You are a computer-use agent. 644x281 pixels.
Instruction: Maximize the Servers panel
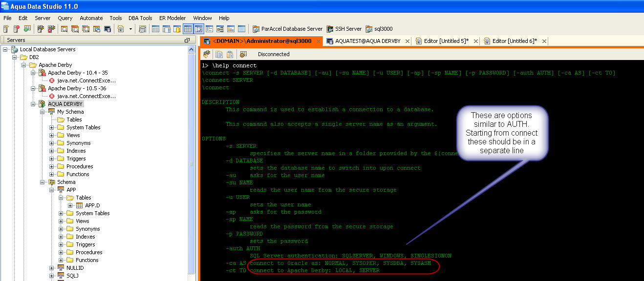click(x=187, y=40)
